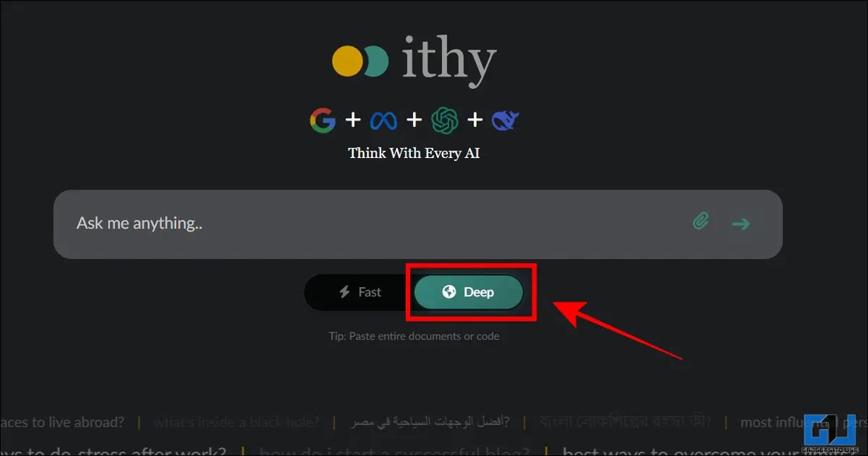
Task: Click the Think With Every AI tagline
Action: point(414,153)
